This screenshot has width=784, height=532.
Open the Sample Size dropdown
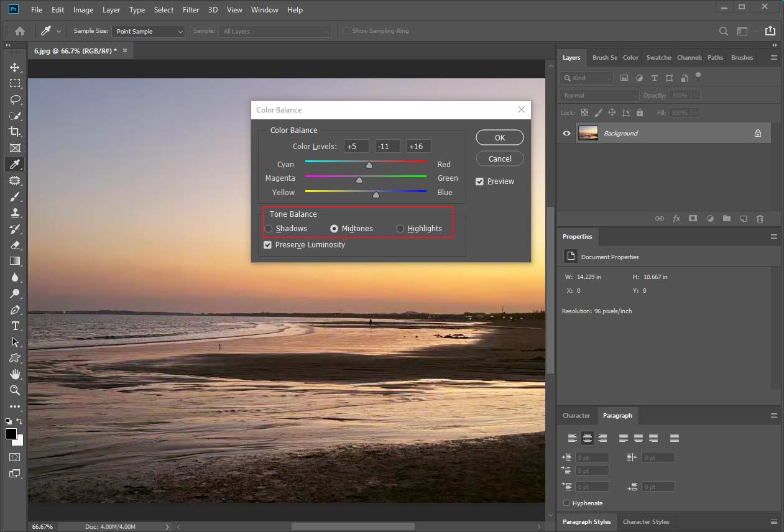tap(148, 31)
